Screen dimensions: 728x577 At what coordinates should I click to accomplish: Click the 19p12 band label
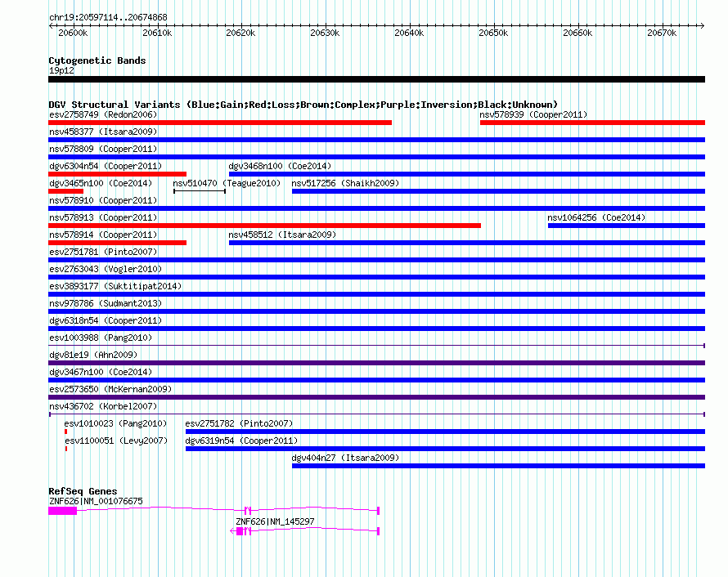(61, 70)
